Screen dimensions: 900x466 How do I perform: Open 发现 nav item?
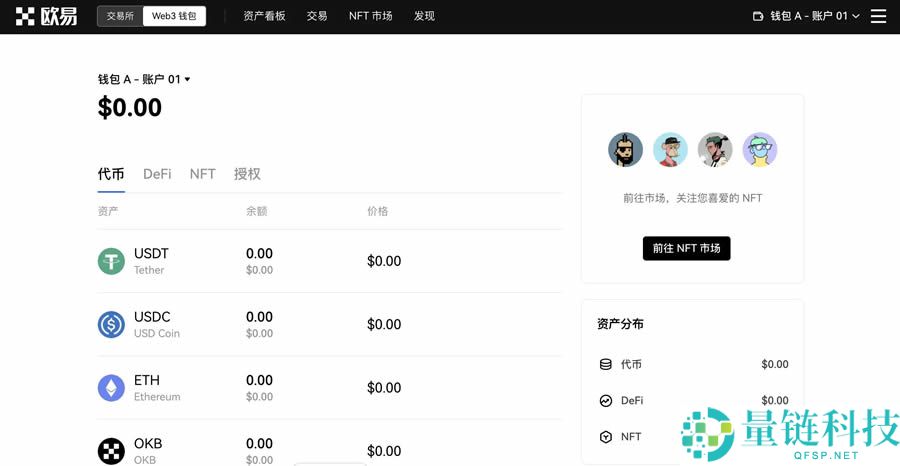pos(424,16)
